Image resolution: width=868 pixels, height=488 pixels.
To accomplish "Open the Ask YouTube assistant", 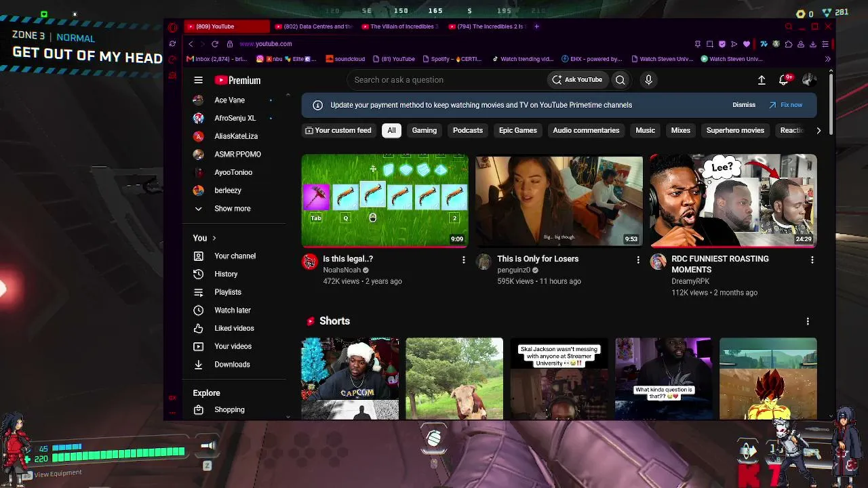I will (577, 80).
